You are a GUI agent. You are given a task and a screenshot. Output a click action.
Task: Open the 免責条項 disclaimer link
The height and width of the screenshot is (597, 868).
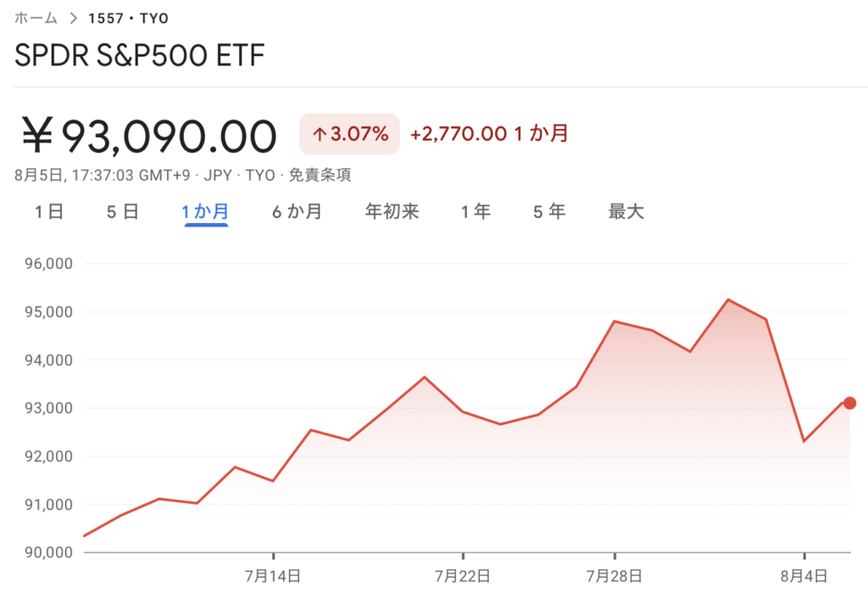tap(320, 176)
